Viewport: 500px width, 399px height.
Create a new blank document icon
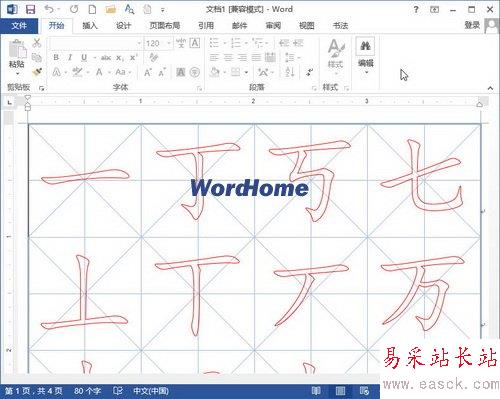(x=92, y=9)
